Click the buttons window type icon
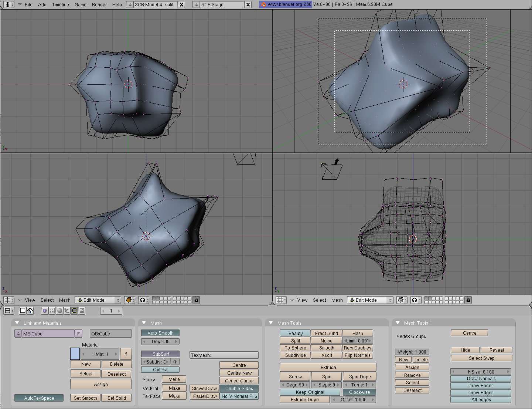 pos(8,311)
